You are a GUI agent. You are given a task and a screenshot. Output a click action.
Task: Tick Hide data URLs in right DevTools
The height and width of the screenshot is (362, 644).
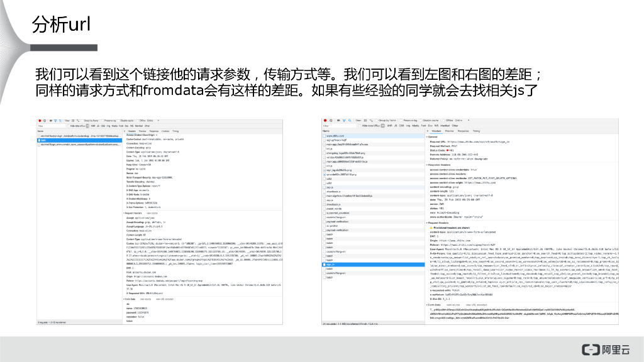360,126
